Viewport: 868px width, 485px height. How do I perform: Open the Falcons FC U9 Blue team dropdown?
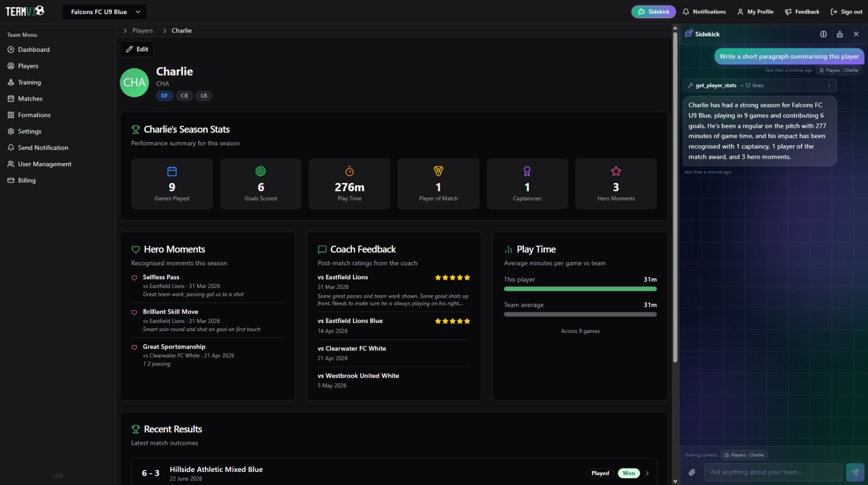pos(105,12)
